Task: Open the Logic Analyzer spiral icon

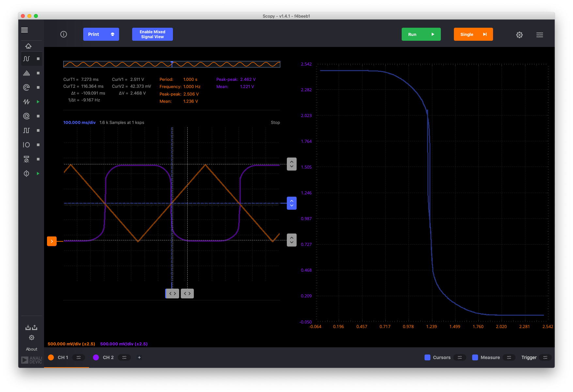Action: tap(26, 116)
